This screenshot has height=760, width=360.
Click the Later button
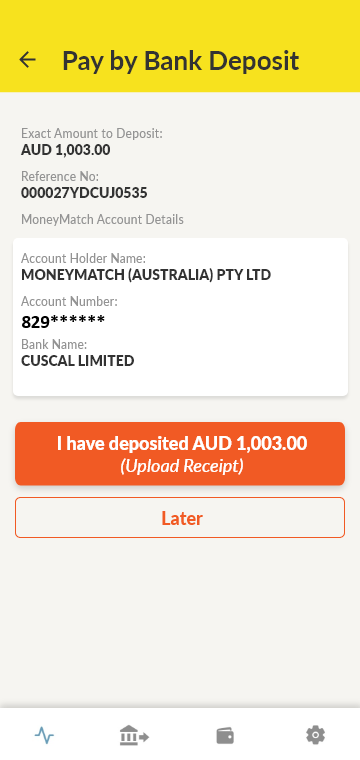point(180,518)
